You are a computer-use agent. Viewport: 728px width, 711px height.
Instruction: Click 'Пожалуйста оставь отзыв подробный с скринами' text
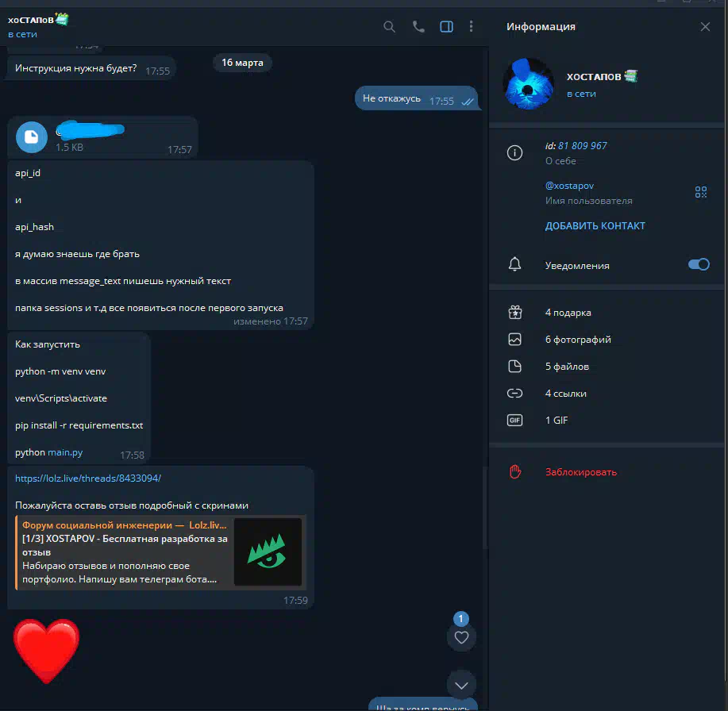coord(132,505)
